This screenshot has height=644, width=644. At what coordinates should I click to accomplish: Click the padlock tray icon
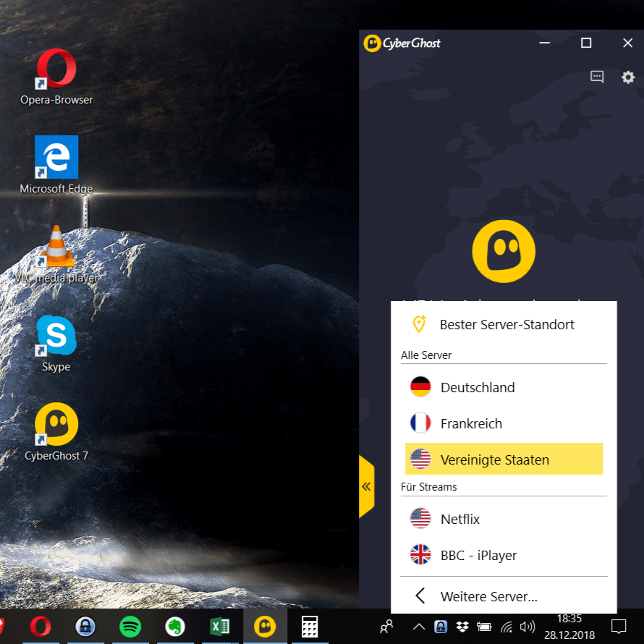pos(440,627)
